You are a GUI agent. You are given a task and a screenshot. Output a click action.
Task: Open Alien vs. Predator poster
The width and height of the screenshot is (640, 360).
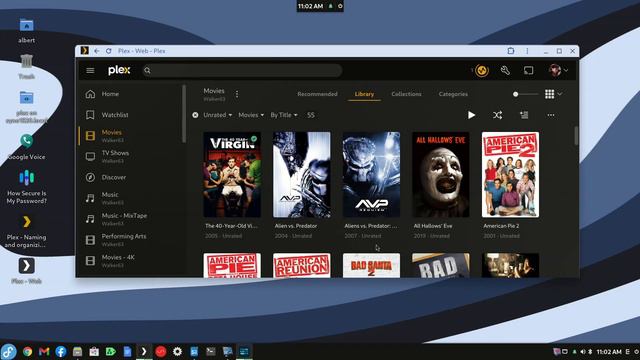pyautogui.click(x=302, y=174)
